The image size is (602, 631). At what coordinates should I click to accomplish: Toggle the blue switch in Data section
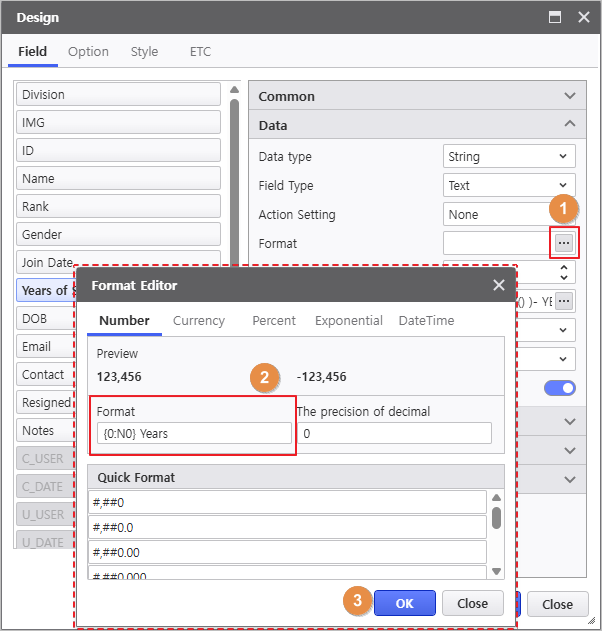(x=560, y=388)
